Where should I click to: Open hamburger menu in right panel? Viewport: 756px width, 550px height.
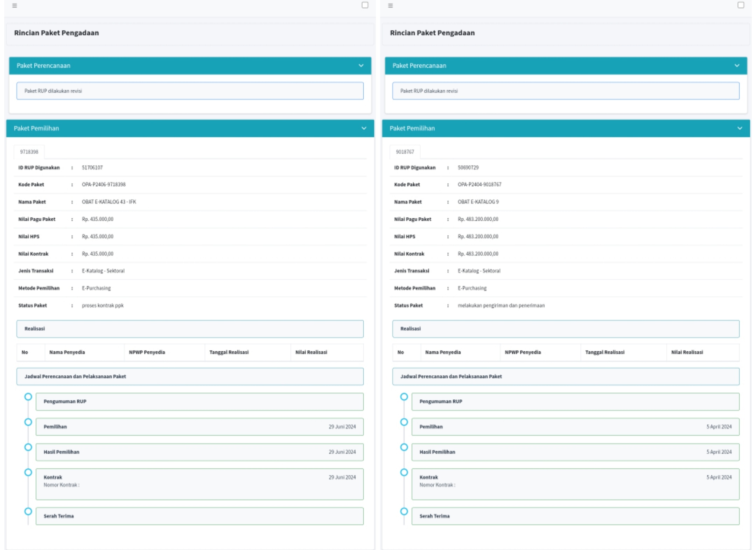pos(391,6)
